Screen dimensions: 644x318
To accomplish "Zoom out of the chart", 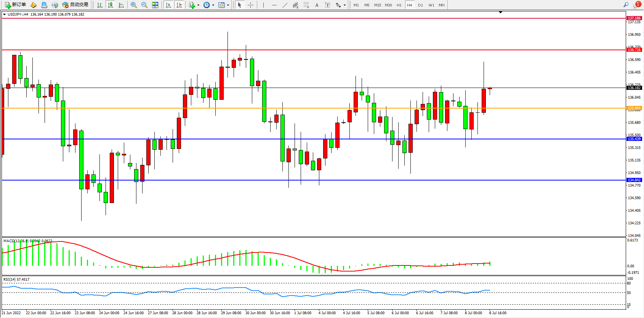I will click(144, 5).
